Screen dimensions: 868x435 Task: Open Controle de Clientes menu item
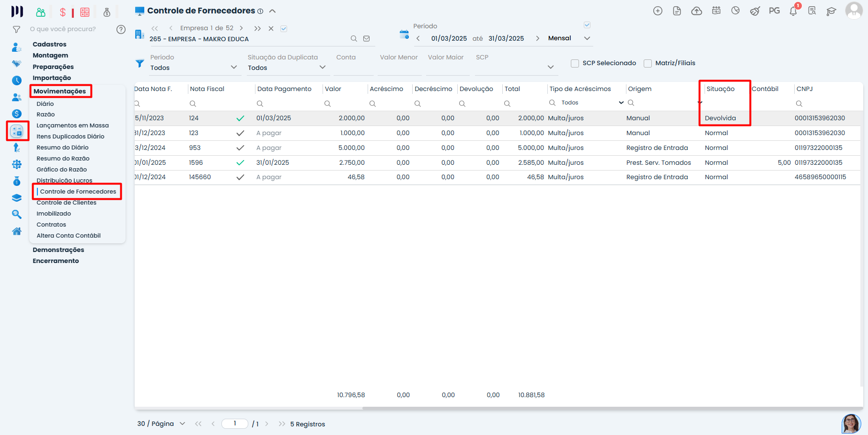pyautogui.click(x=67, y=203)
